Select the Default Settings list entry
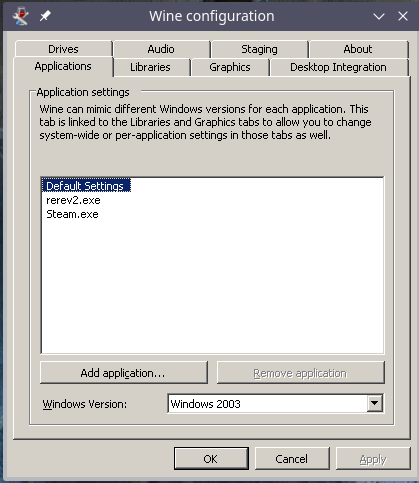 point(86,186)
